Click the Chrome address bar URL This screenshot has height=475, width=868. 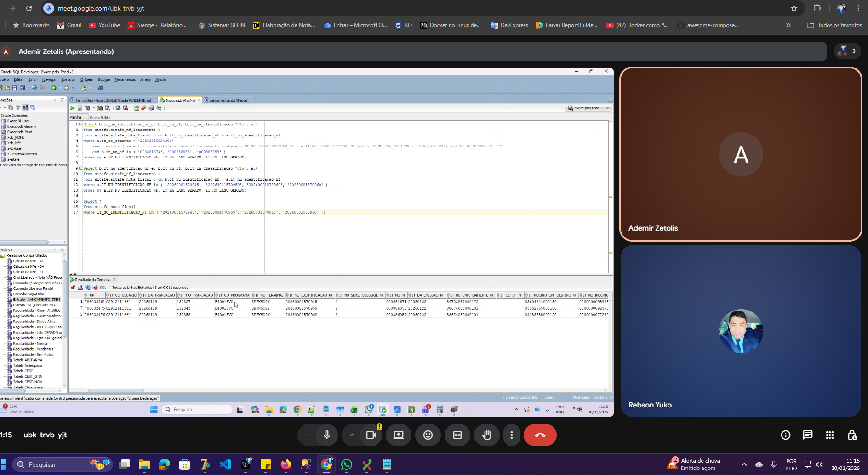(101, 8)
